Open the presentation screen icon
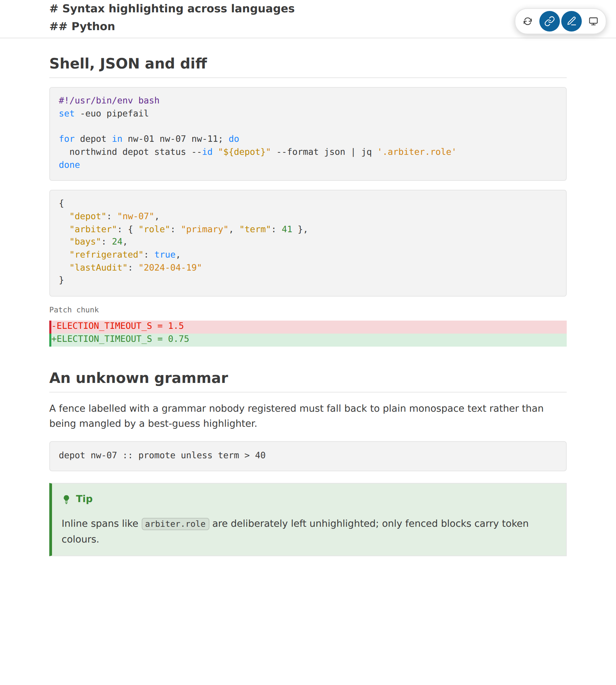The image size is (616, 685). pos(593,21)
